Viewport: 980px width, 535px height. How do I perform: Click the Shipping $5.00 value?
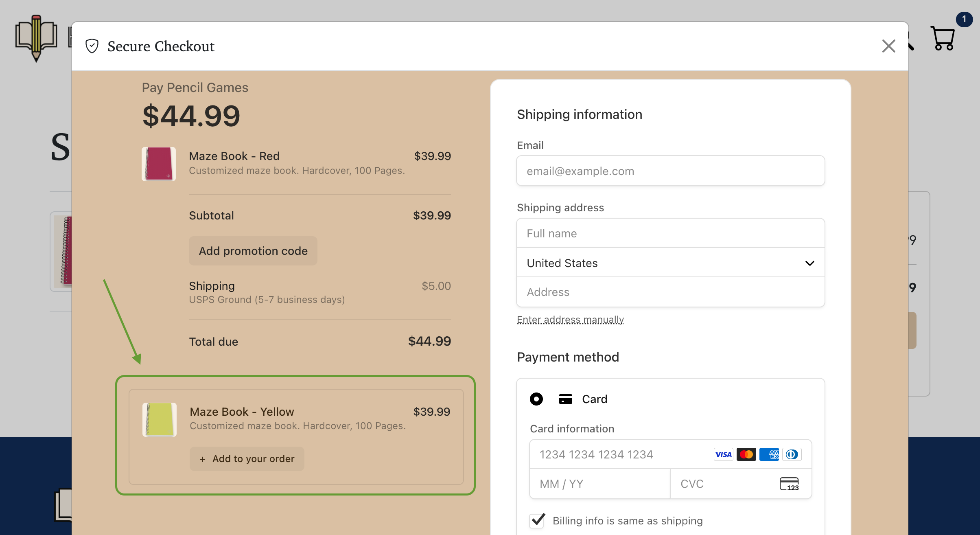click(x=436, y=286)
